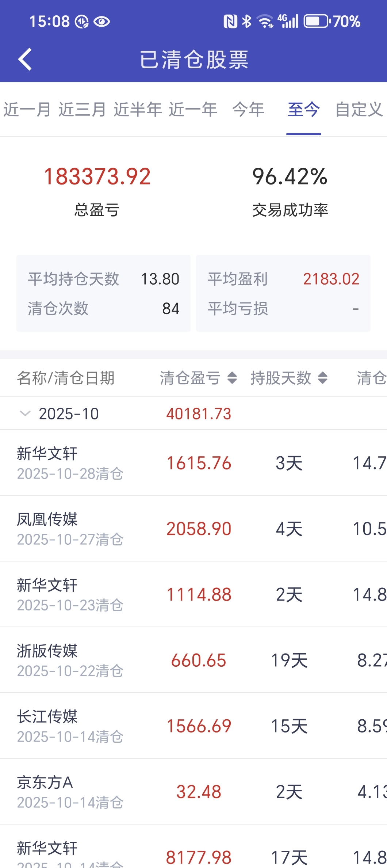Open 浙版传媒 2025-10-22 cleared record
The height and width of the screenshot is (868, 387).
(193, 660)
